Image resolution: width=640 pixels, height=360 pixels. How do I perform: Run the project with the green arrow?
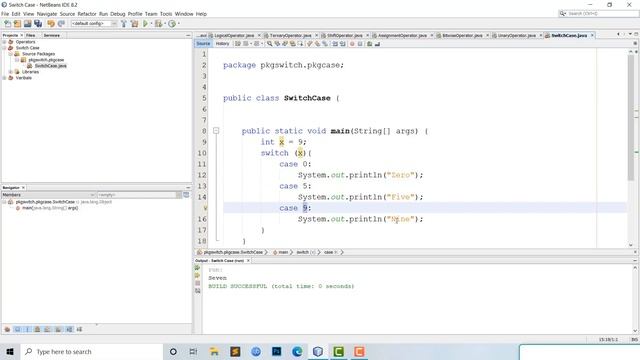(x=145, y=24)
